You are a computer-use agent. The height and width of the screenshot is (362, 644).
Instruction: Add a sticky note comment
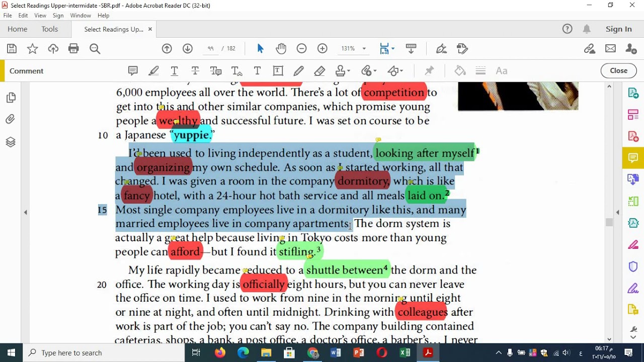133,71
